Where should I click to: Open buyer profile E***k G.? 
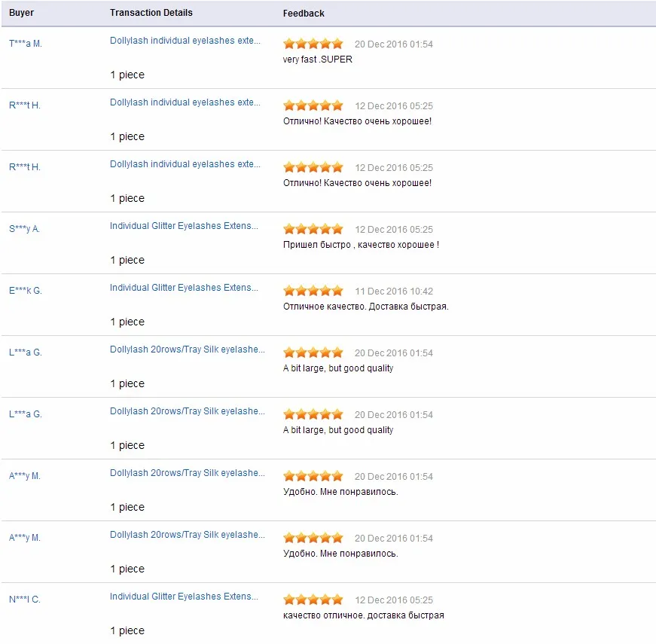(x=26, y=291)
